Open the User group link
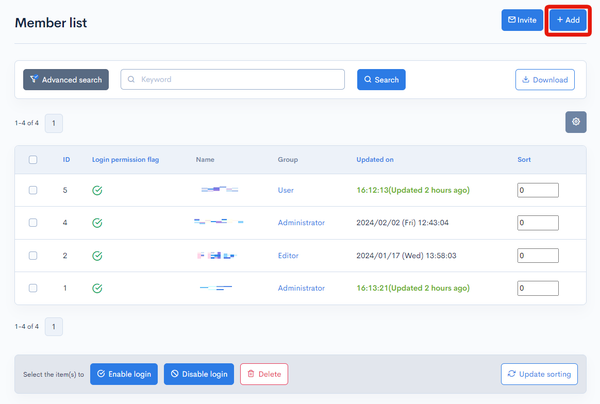Image resolution: width=600 pixels, height=404 pixels. [x=285, y=190]
